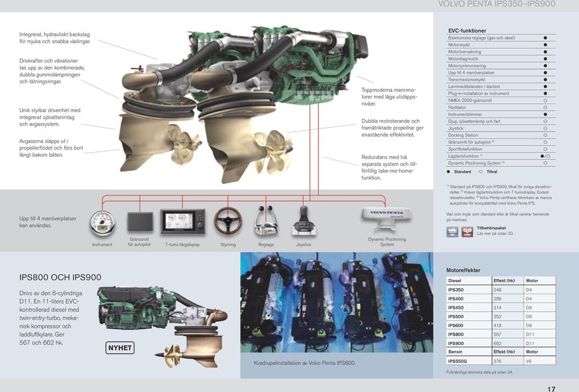Click the 'IPS800' table cell
Screen dimensions: 579x392
(456, 335)
